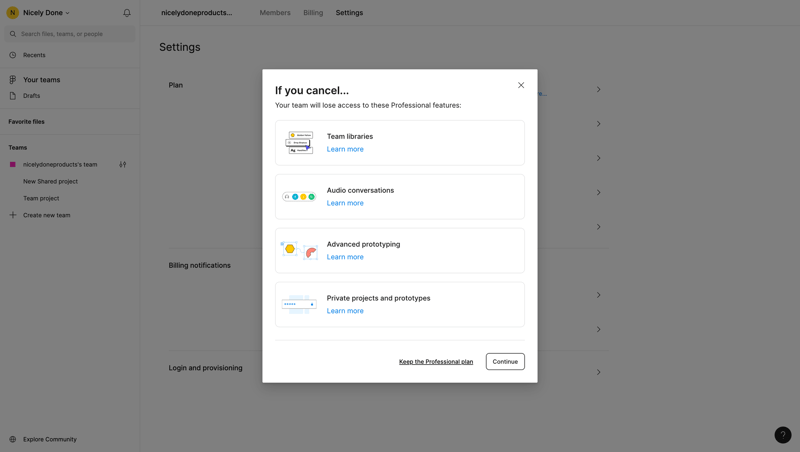Screen dimensions: 800x452
Task: Click the Favorite files heading
Action: [x=27, y=121]
